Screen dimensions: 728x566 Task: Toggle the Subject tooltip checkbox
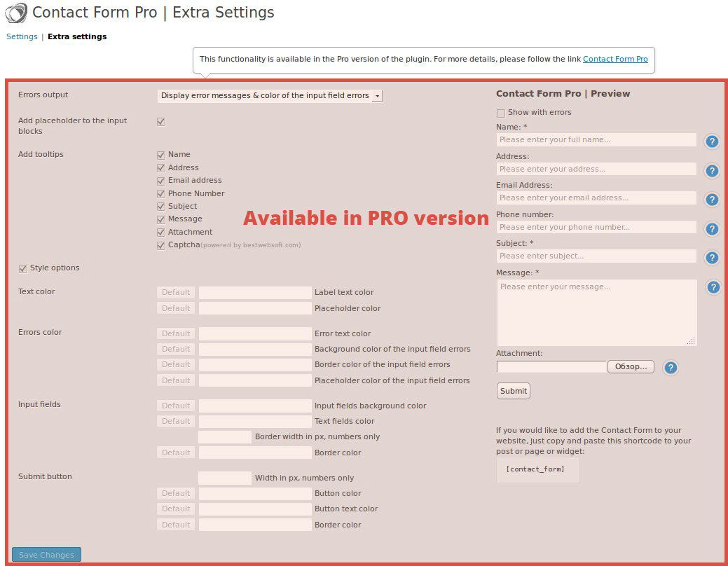161,207
